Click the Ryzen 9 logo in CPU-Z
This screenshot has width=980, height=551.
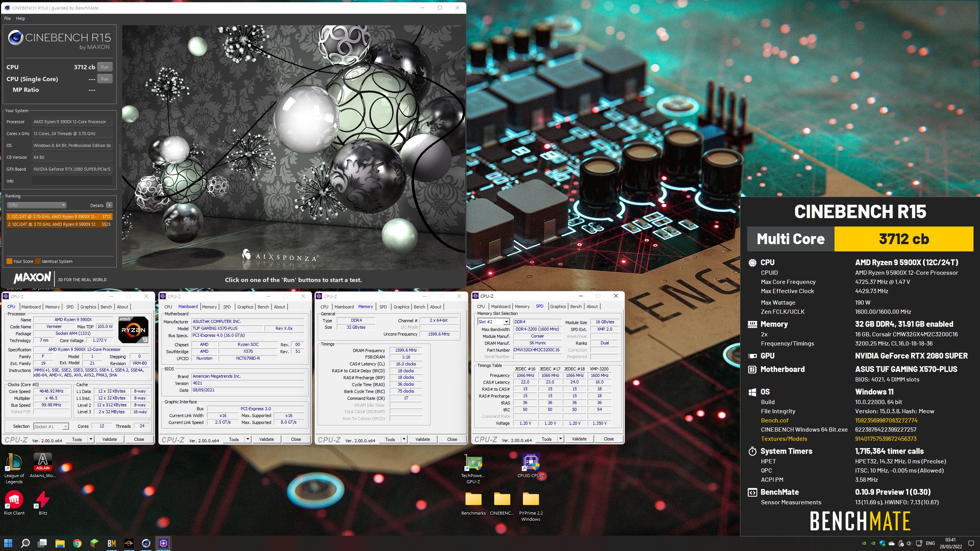133,329
